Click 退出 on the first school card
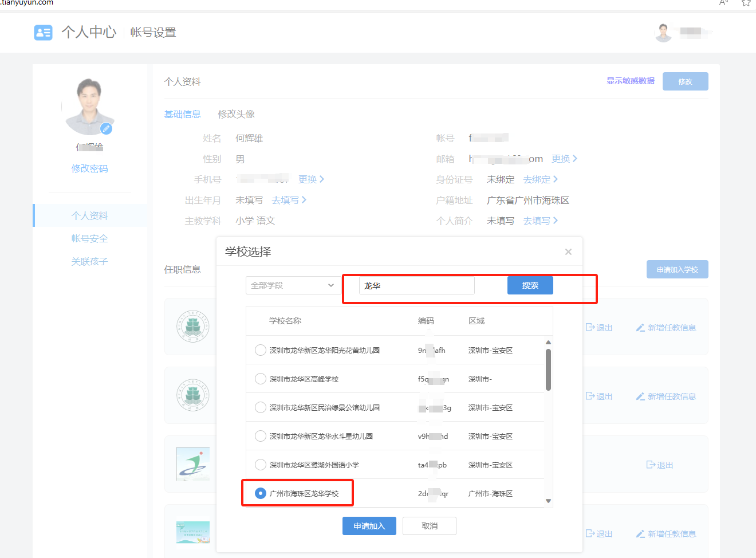 tap(599, 328)
